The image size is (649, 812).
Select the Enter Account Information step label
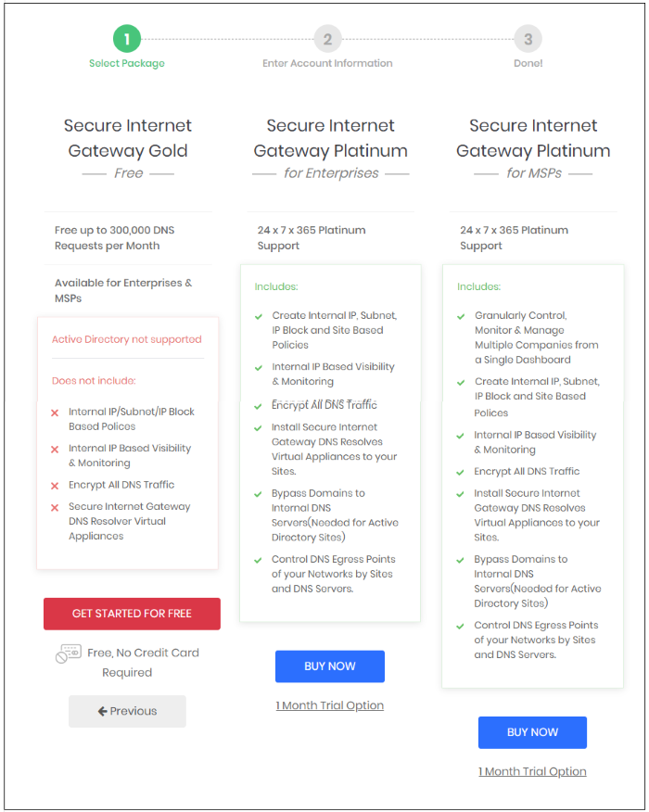(x=327, y=63)
